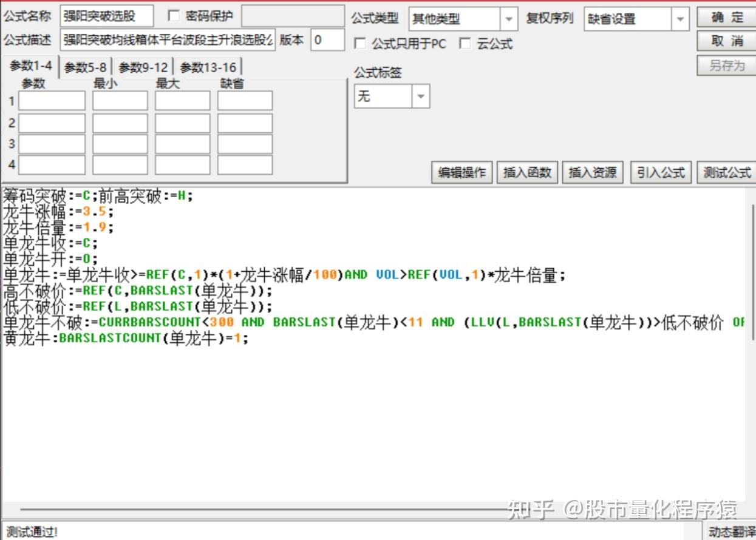Open the 参数9-12 tab
The width and height of the screenshot is (756, 540).
143,67
